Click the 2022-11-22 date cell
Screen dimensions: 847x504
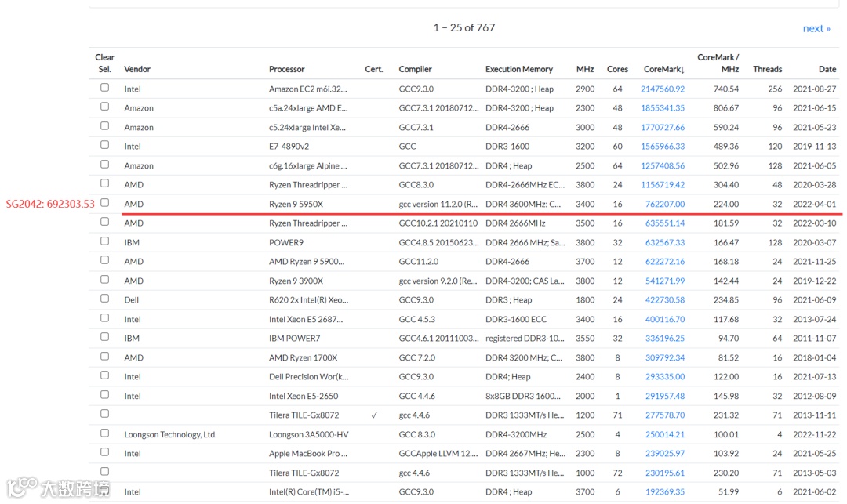(815, 434)
